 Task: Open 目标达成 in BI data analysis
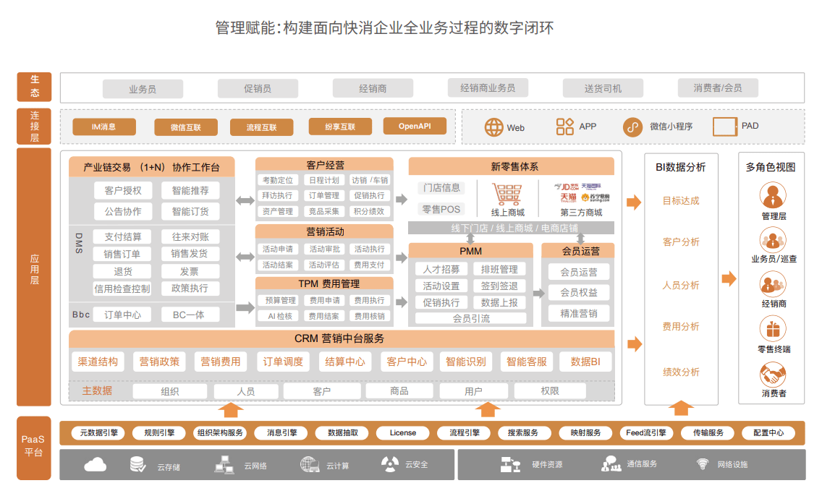point(681,201)
